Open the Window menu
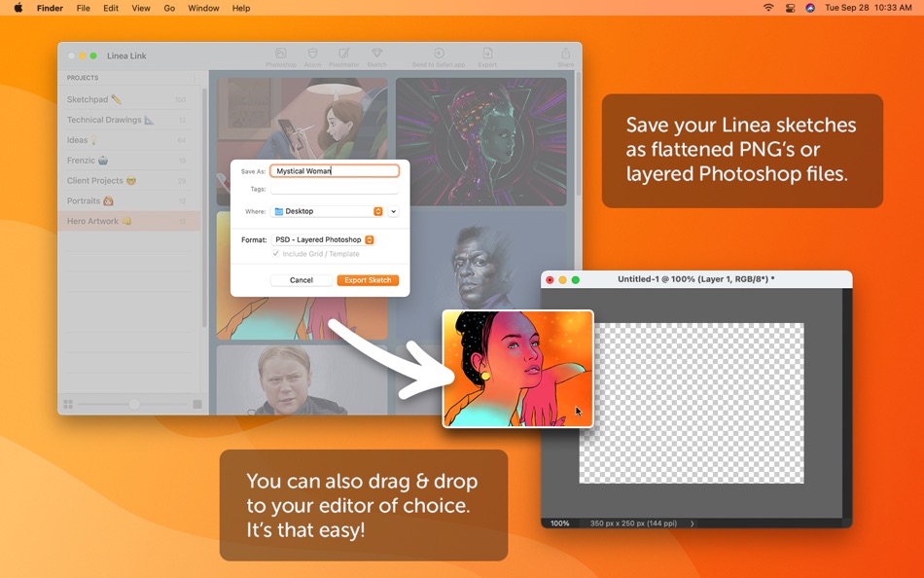924x578 pixels. (203, 8)
